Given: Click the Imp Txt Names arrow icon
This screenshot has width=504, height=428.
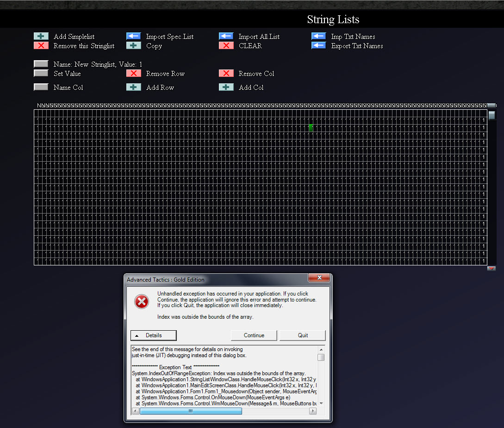Looking at the screenshot, I should pos(319,36).
